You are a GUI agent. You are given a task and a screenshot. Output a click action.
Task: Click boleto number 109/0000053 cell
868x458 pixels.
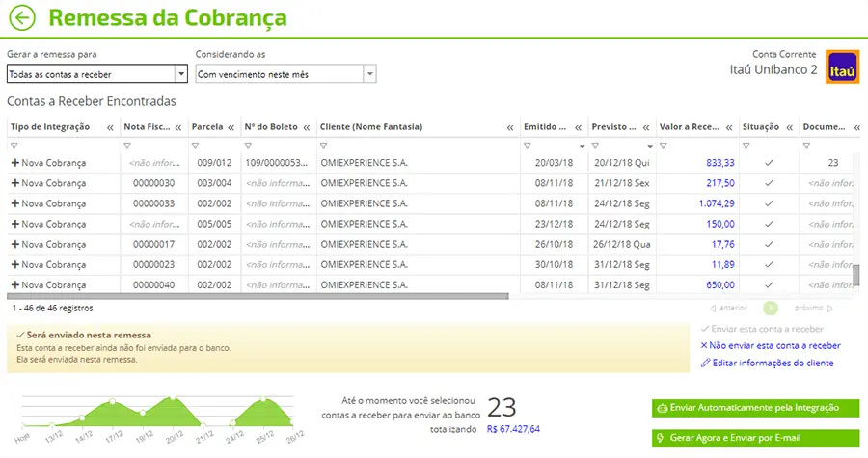tap(276, 163)
